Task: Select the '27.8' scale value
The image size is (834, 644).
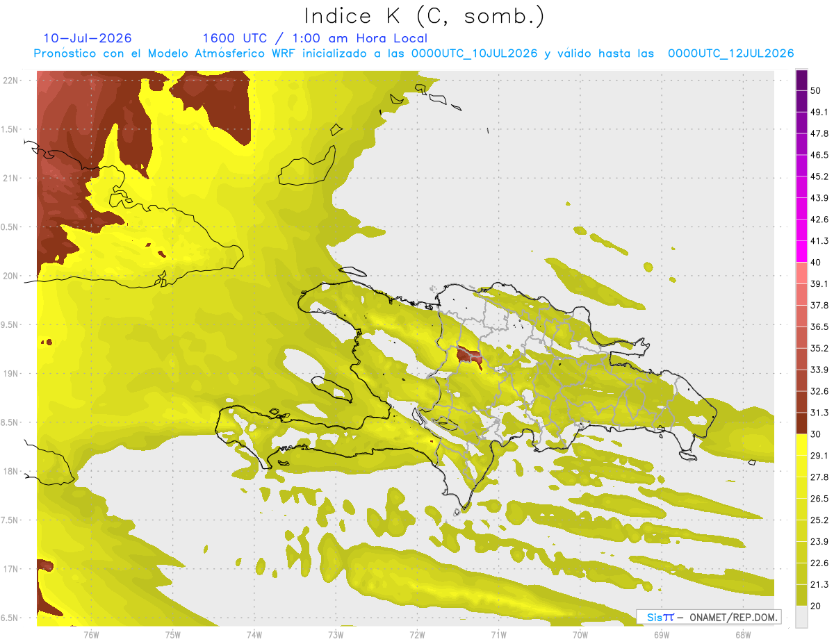Action: click(819, 477)
